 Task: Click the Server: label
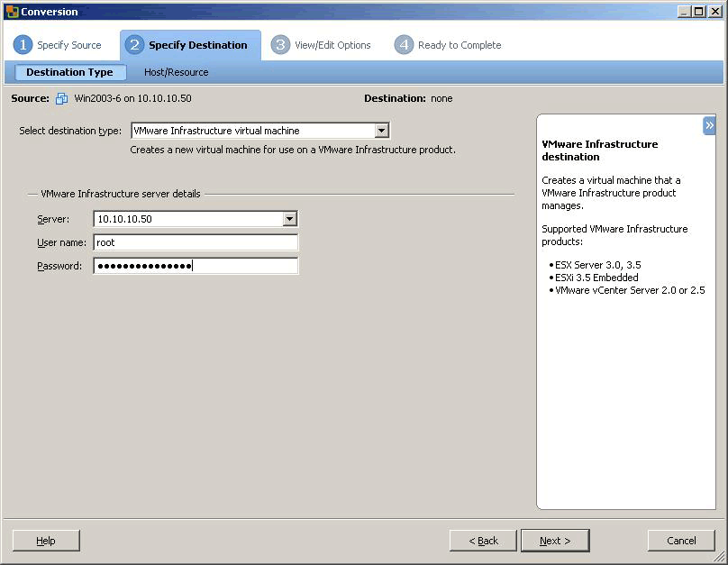pos(53,219)
